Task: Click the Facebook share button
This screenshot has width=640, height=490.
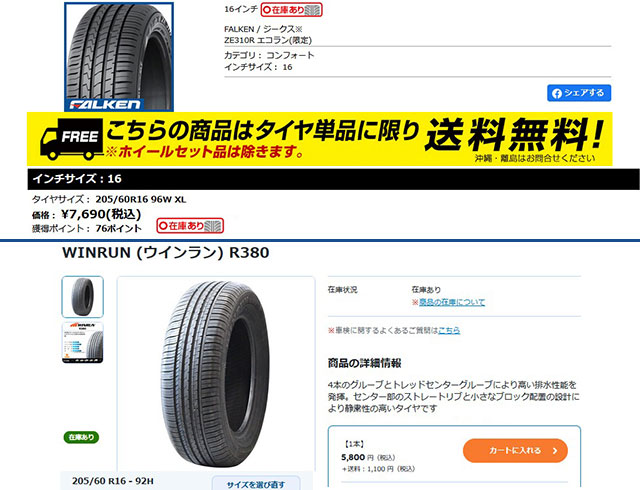Action: click(579, 93)
